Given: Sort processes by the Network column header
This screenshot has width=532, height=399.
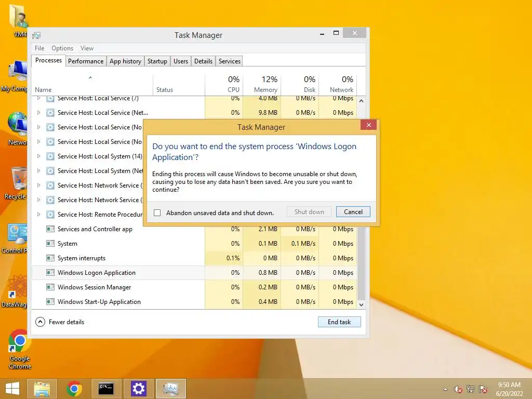Looking at the screenshot, I should (x=338, y=84).
